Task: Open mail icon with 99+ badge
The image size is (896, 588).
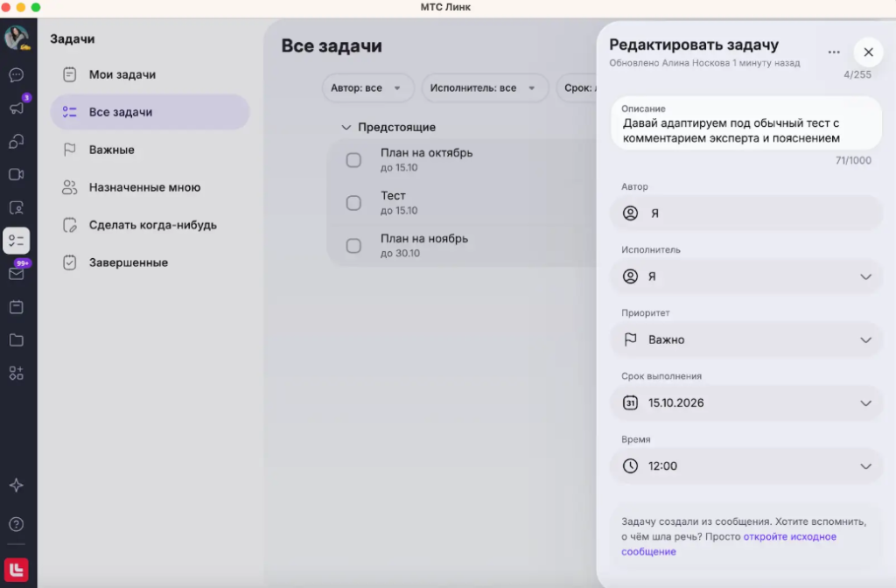Action: click(x=17, y=273)
